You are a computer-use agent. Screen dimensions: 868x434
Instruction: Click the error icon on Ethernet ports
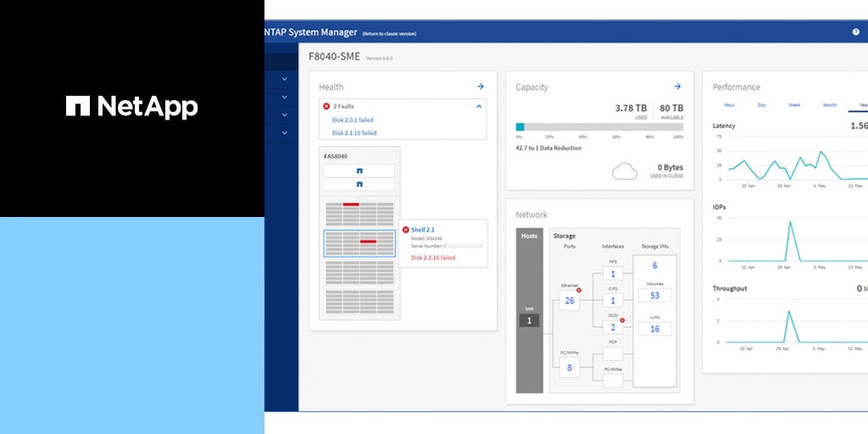tap(579, 290)
